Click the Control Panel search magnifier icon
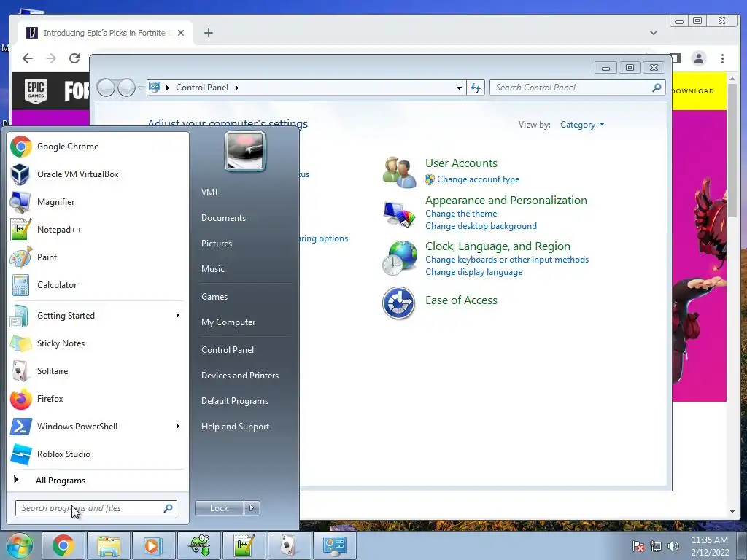747x560 pixels. click(657, 87)
